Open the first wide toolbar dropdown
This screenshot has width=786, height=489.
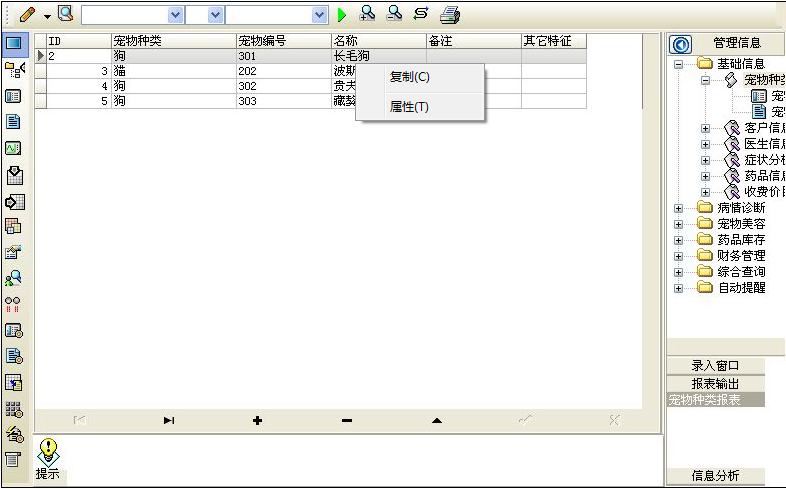coord(176,15)
